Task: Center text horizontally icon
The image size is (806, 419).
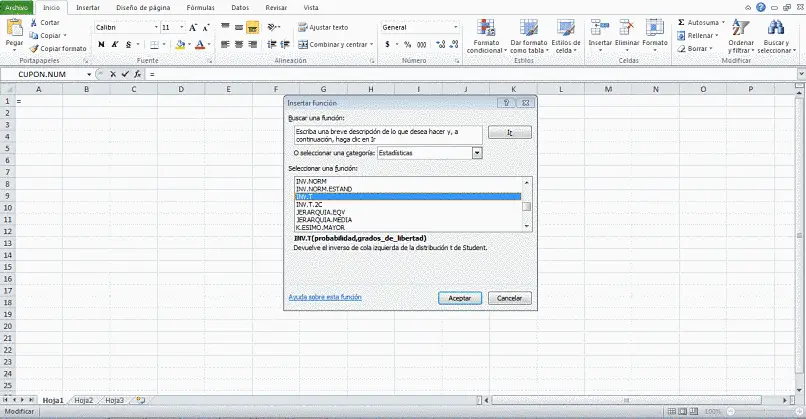Action: [x=239, y=45]
